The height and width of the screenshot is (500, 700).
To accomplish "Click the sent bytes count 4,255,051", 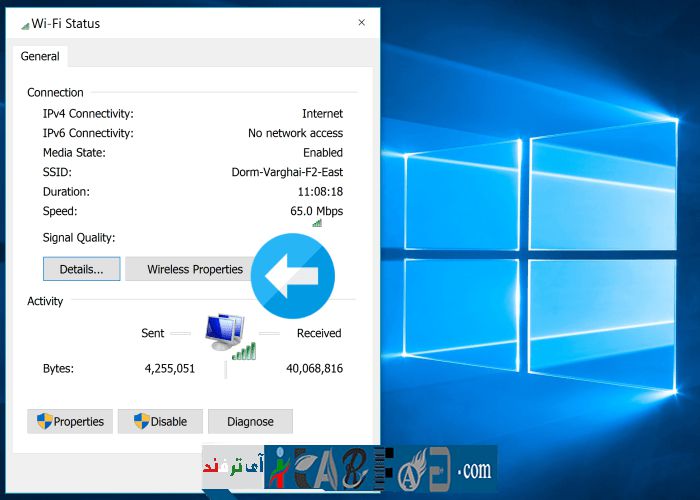I will 170,369.
